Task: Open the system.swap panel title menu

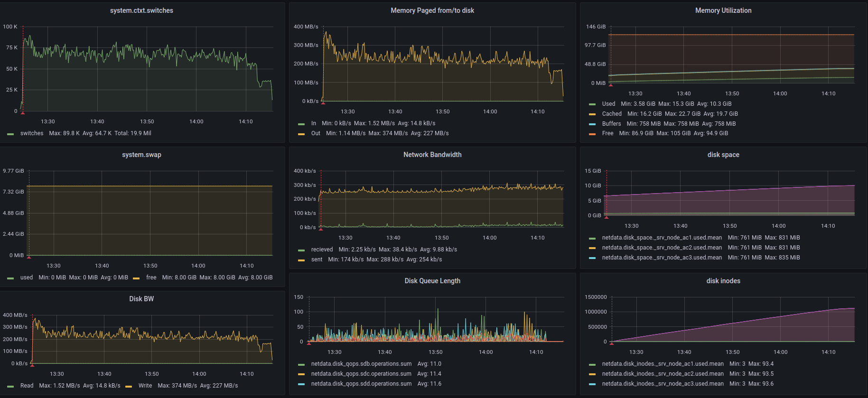Action: [x=141, y=155]
